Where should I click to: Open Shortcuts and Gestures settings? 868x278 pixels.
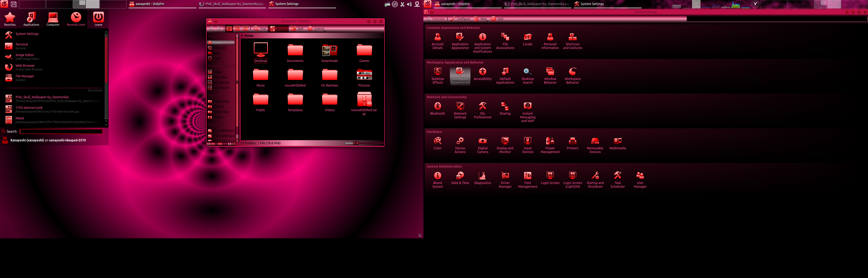point(572,41)
